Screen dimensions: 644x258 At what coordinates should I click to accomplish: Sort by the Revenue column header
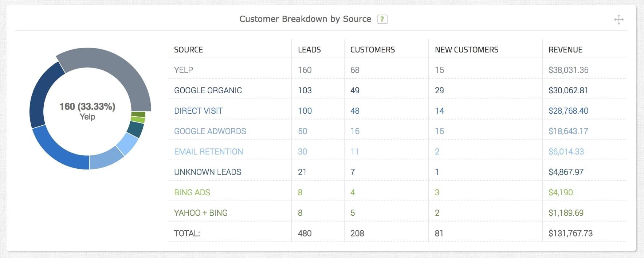pos(565,50)
